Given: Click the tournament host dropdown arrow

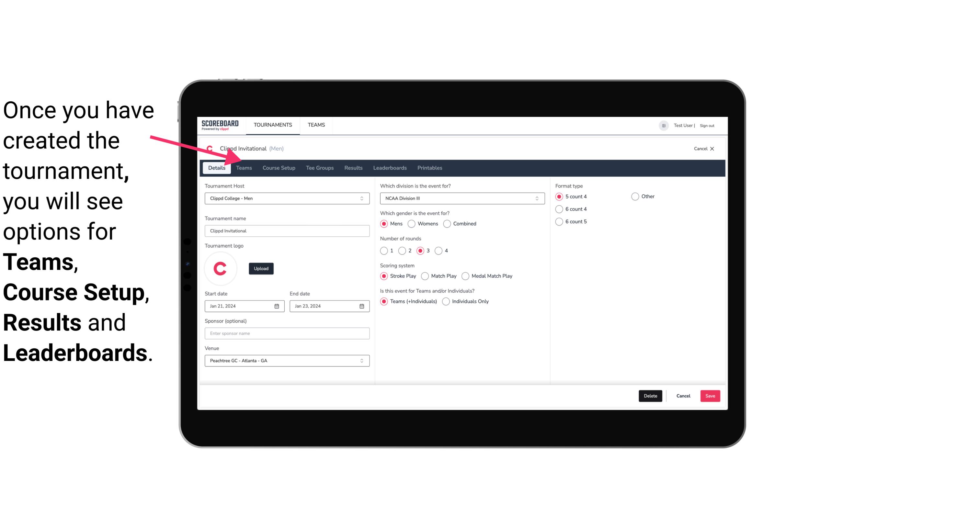Looking at the screenshot, I should click(x=362, y=198).
